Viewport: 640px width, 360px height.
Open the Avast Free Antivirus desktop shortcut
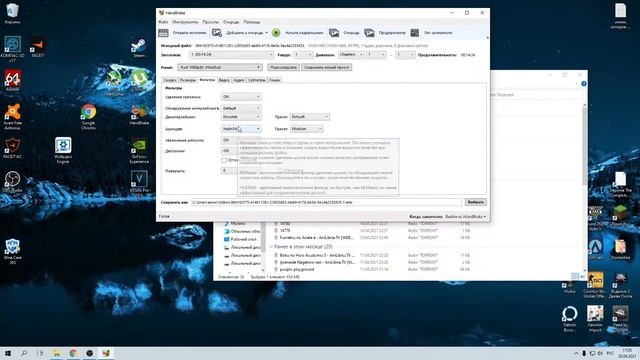13,116
